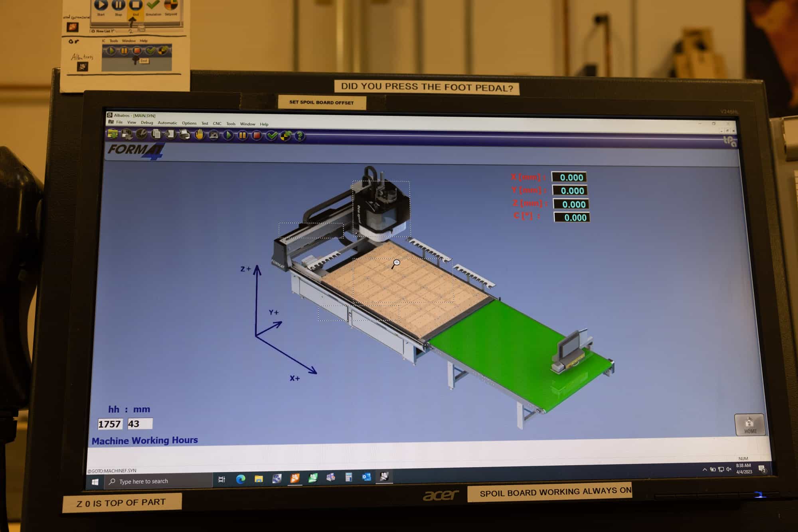This screenshot has height=532, width=798.
Task: Open the Automatic menu
Action: click(167, 123)
